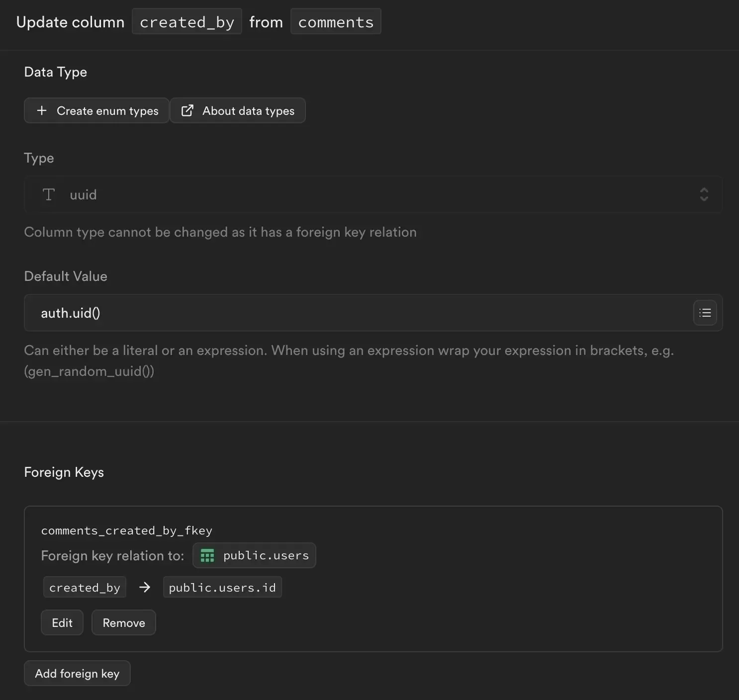Click the green table icon beside public.users
Viewport: 739px width, 700px height.
[207, 555]
